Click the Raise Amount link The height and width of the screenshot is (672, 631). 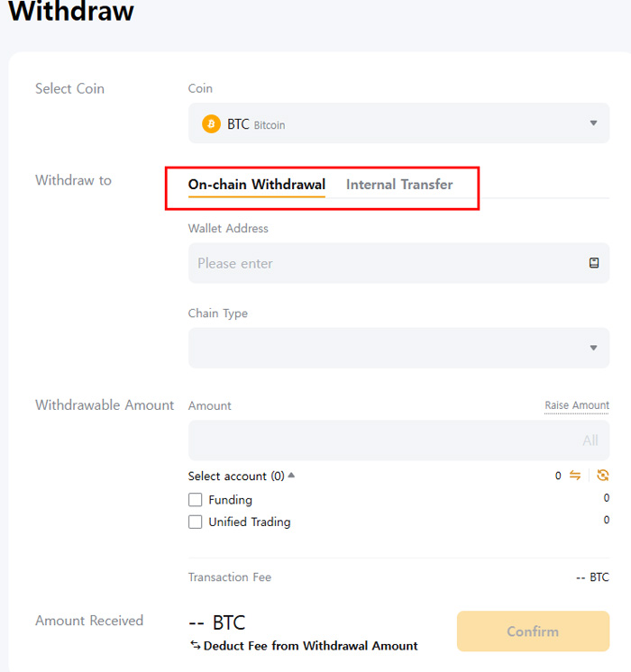(577, 405)
